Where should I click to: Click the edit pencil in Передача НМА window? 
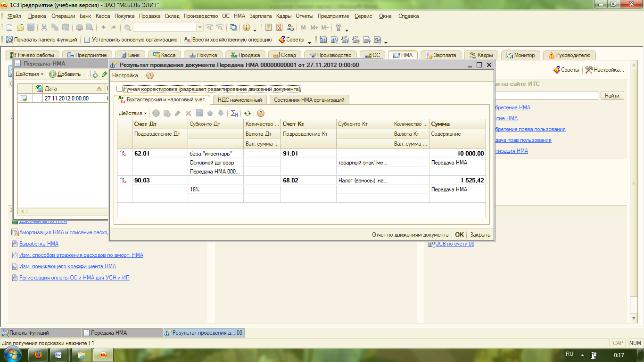pos(105,74)
